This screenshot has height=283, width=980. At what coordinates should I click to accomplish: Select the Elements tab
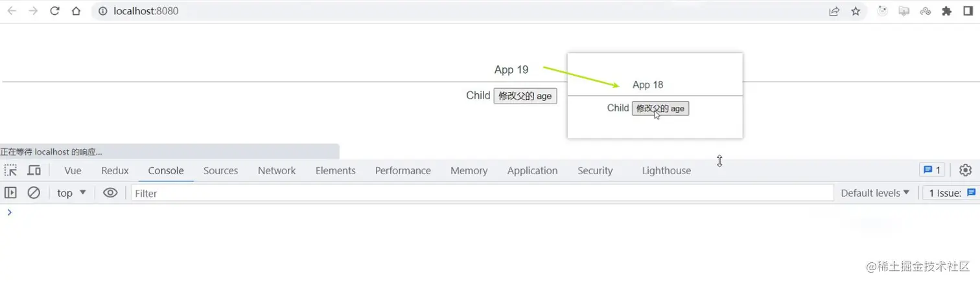335,170
